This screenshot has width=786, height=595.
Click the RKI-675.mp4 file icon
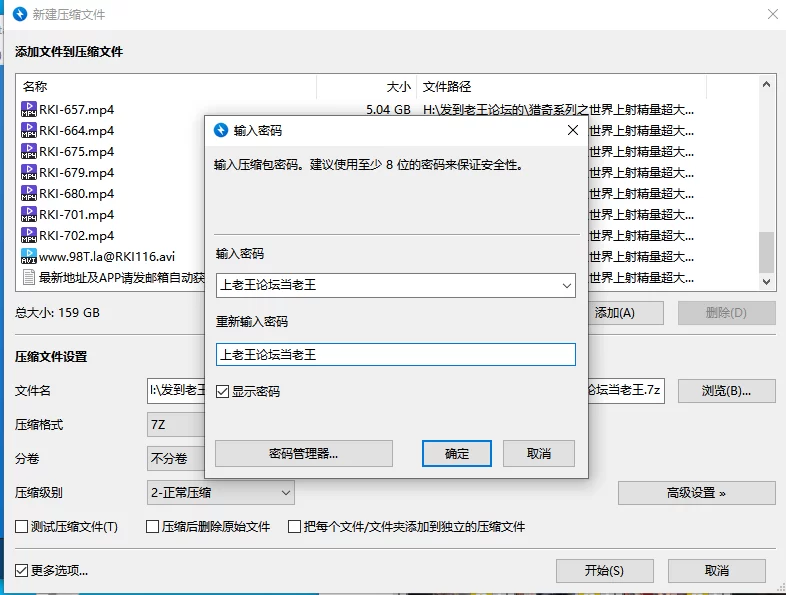(29, 151)
